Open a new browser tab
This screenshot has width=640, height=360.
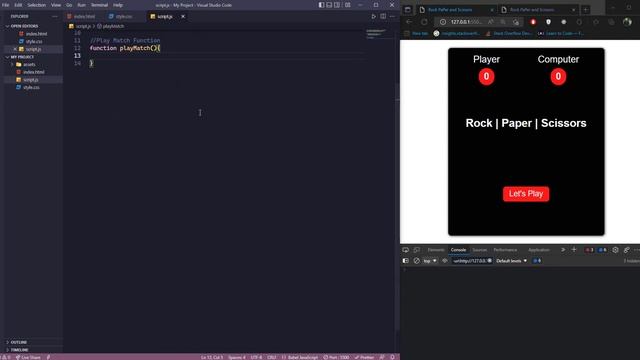(586, 9)
